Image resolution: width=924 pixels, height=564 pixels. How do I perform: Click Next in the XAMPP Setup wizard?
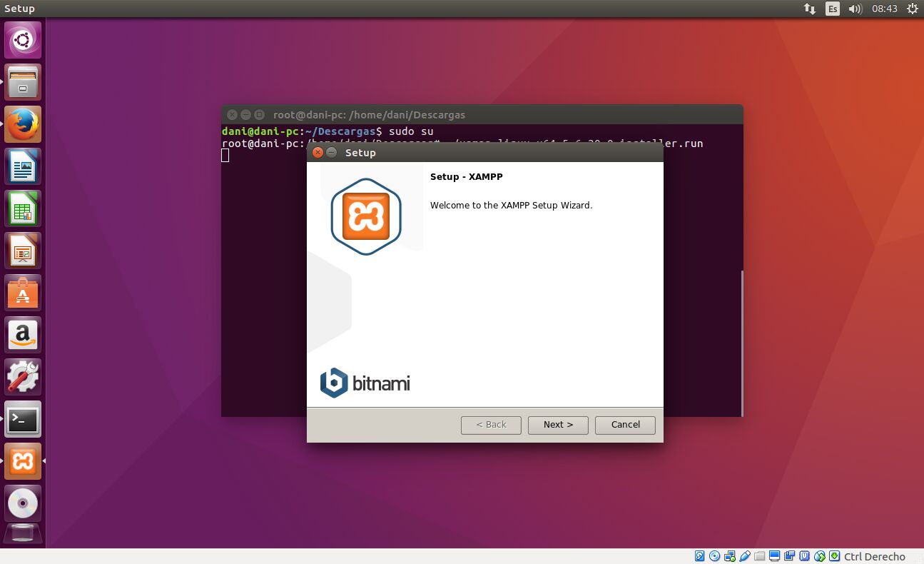click(x=558, y=425)
